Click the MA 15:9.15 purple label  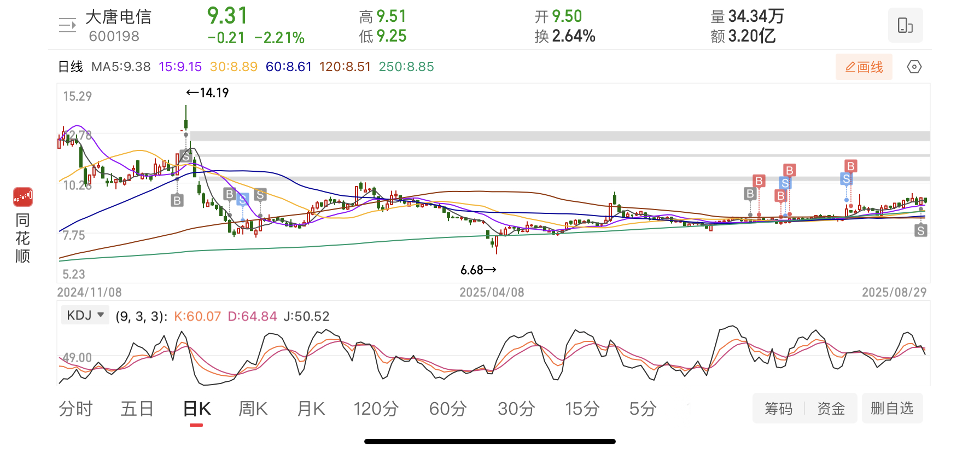point(180,67)
